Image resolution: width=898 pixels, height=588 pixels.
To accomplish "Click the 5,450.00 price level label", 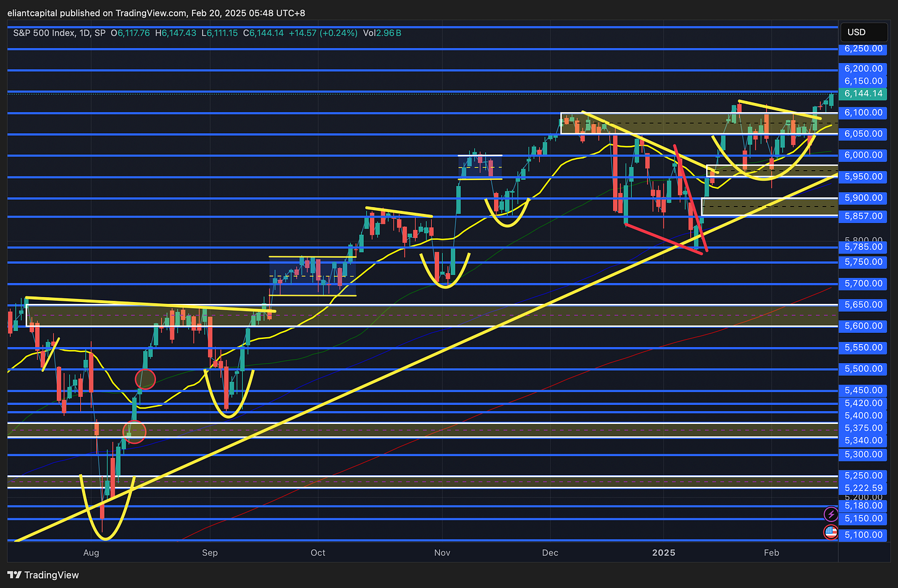I will click(863, 390).
